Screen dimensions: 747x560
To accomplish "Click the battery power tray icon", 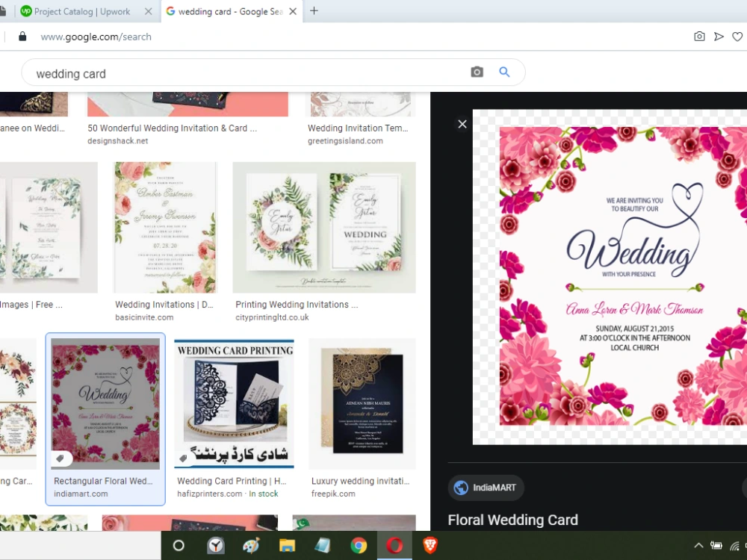I will [716, 546].
